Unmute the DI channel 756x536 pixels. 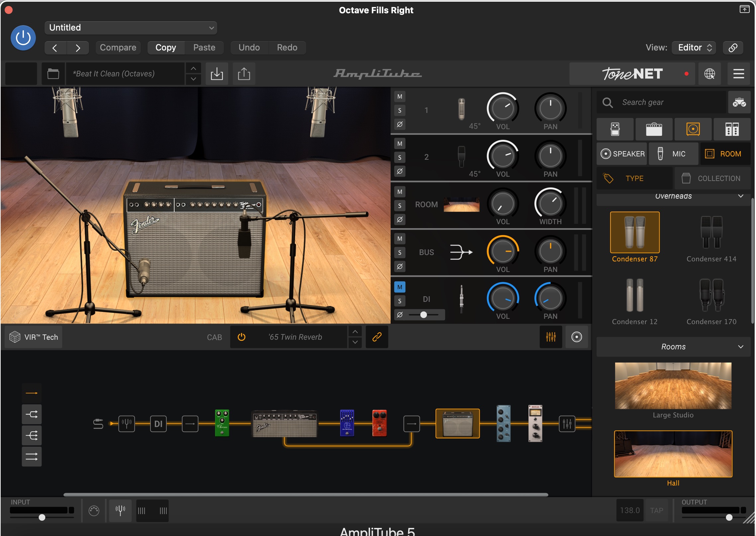tap(400, 287)
